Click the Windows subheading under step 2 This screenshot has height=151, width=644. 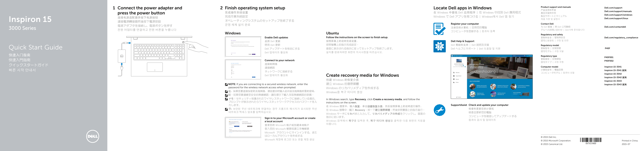(x=232, y=33)
